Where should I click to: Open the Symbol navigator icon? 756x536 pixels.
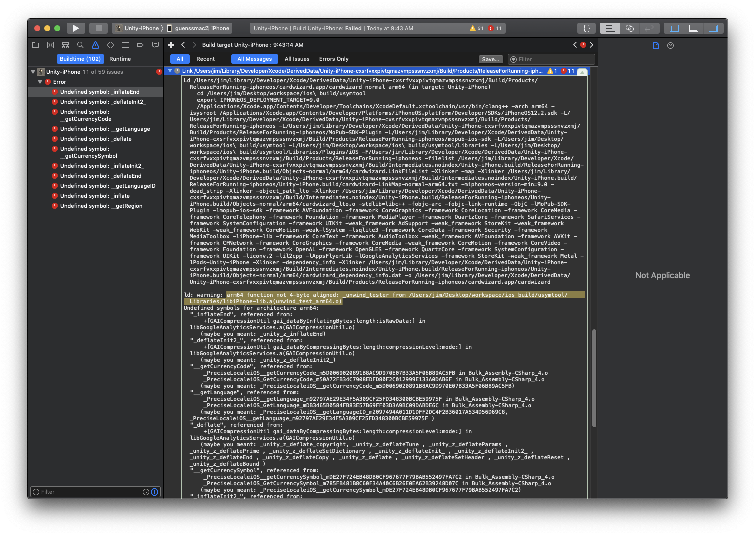(65, 45)
